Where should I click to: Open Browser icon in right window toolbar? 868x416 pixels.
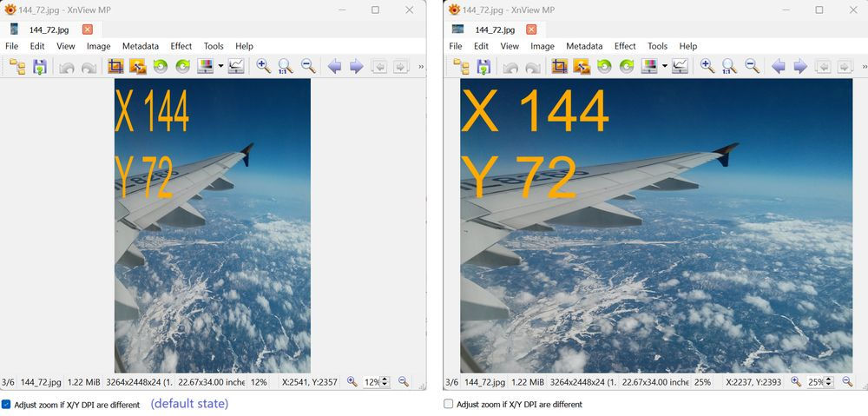tap(462, 67)
